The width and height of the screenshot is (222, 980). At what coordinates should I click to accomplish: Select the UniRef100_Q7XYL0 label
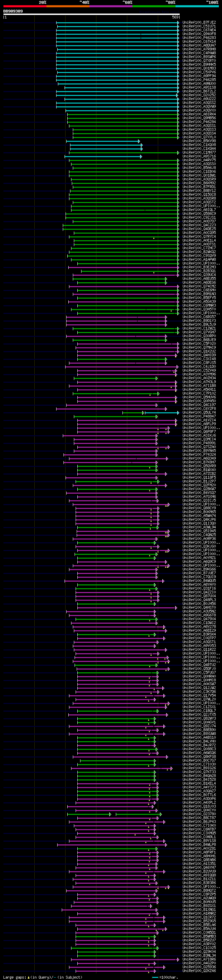[199, 137]
